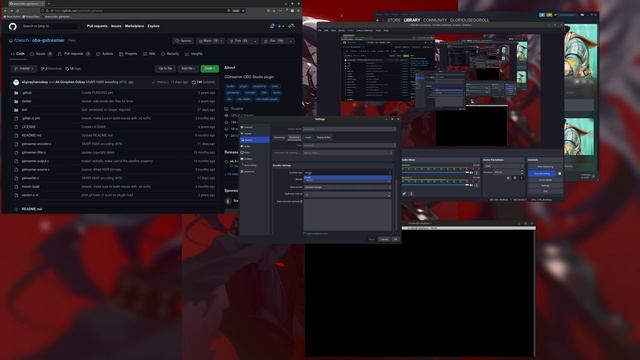Select Audio in OBS Settings sidebar
640x360 pixels.
pos(254,146)
